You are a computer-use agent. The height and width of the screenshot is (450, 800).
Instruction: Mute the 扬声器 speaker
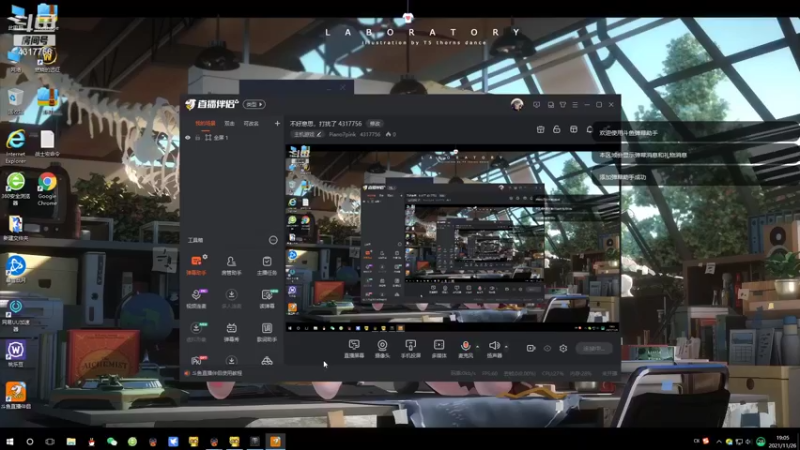(494, 349)
